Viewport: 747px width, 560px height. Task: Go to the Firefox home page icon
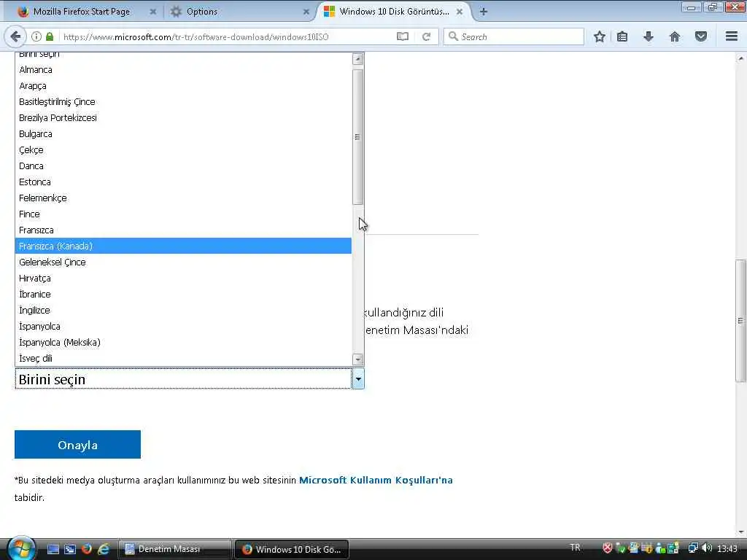coord(675,36)
